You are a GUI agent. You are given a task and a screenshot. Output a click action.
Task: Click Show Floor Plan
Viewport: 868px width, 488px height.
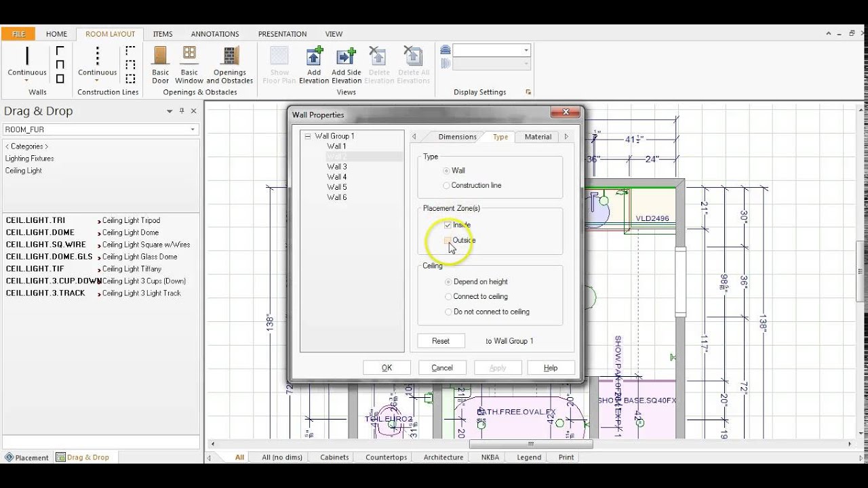point(279,65)
